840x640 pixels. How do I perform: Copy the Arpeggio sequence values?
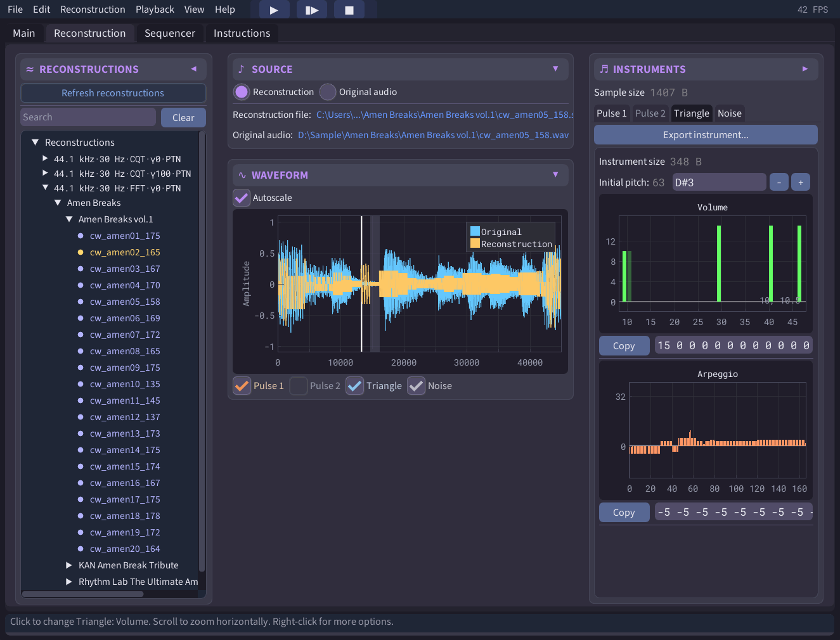tap(624, 513)
